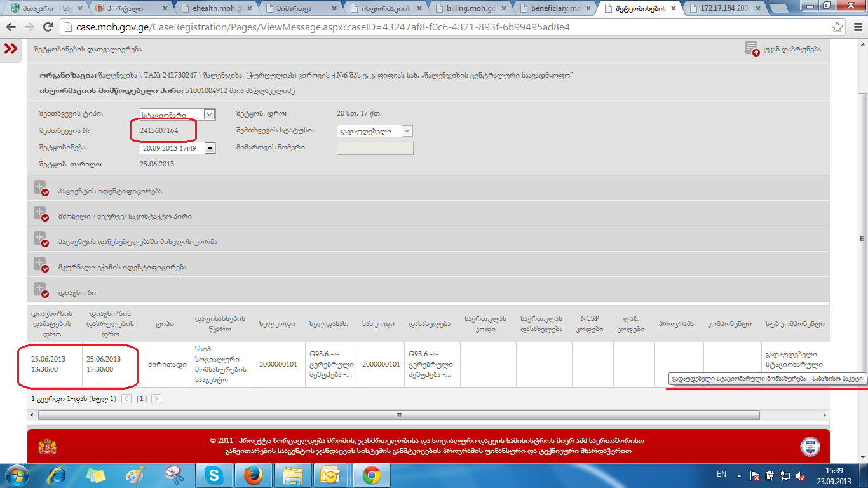868x488 pixels.
Task: Click the go back document icon
Action: tap(752, 49)
